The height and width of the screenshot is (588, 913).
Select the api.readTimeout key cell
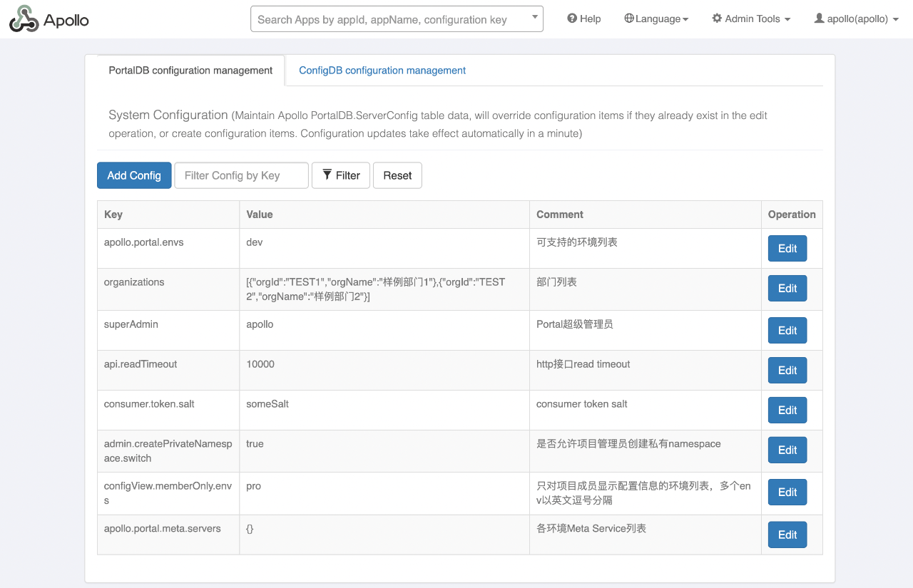click(x=168, y=371)
